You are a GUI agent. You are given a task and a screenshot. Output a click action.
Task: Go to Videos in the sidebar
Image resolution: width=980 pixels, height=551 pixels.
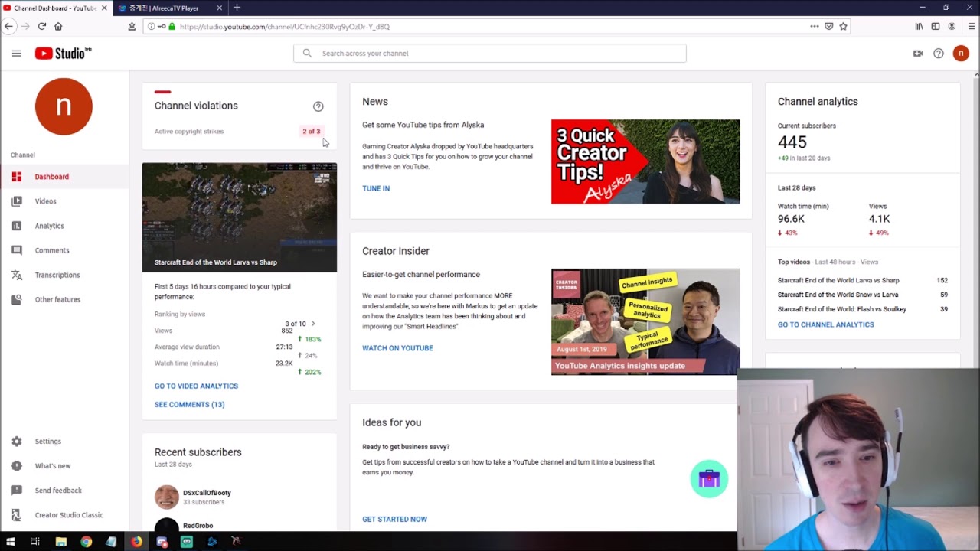(64, 201)
